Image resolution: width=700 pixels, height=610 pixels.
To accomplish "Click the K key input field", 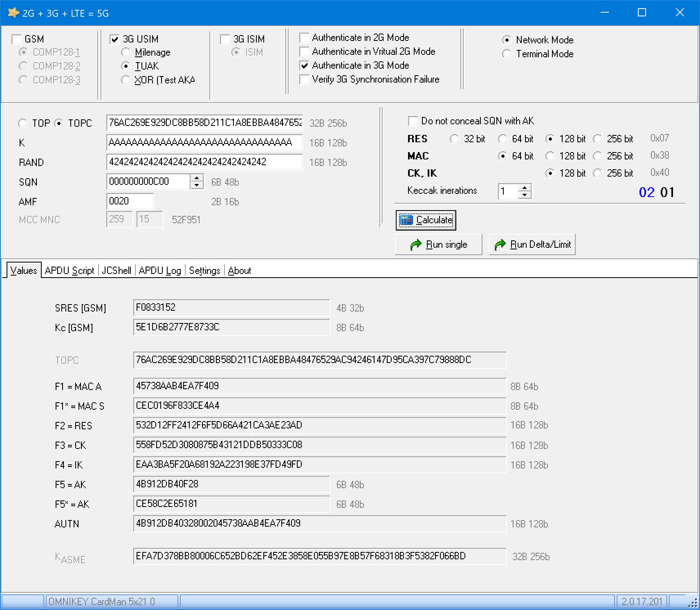I will click(x=204, y=142).
